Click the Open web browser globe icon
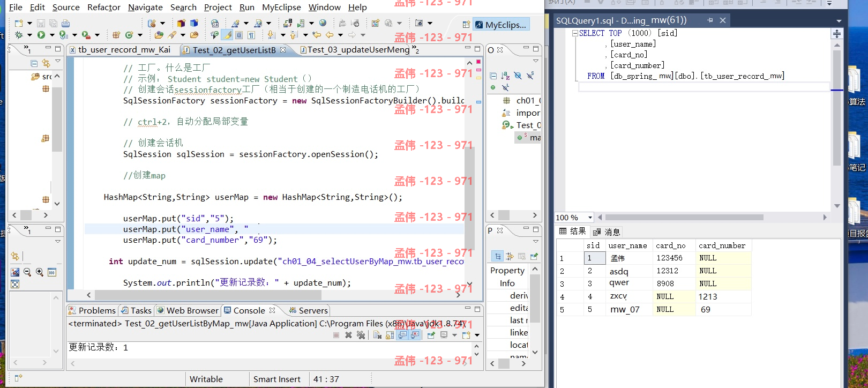This screenshot has height=388, width=868. point(323,23)
